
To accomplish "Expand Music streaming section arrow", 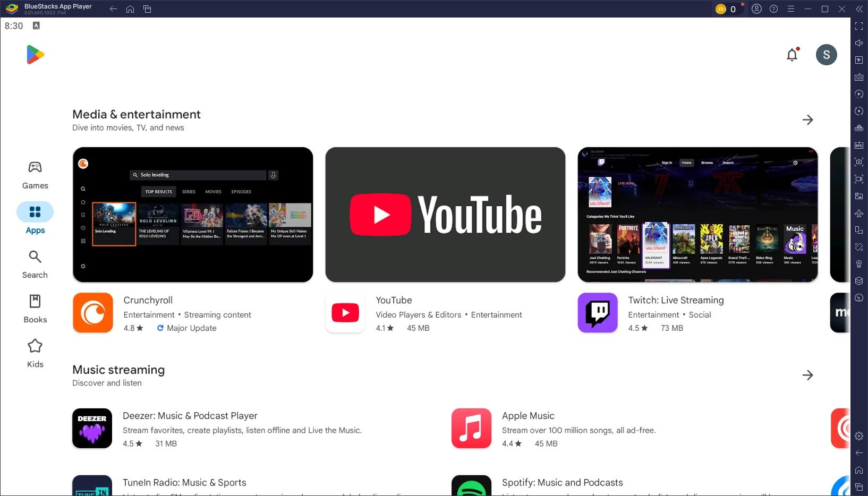I will click(807, 375).
